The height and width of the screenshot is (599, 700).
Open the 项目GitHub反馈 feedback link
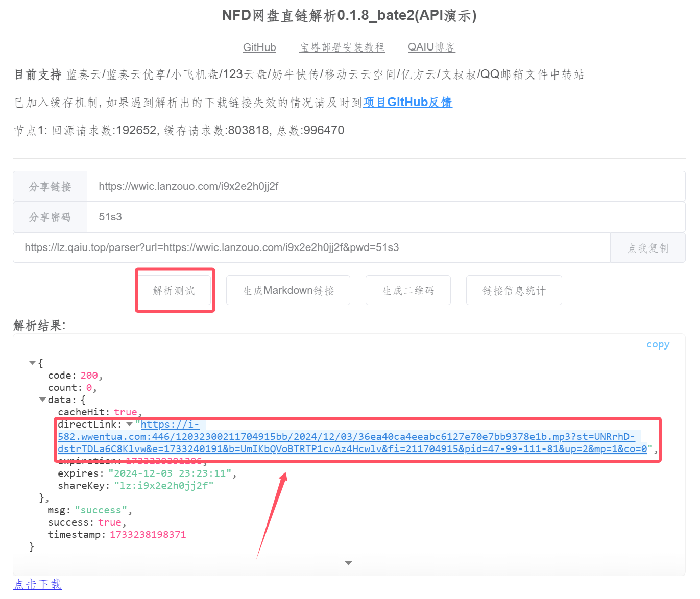pyautogui.click(x=407, y=103)
